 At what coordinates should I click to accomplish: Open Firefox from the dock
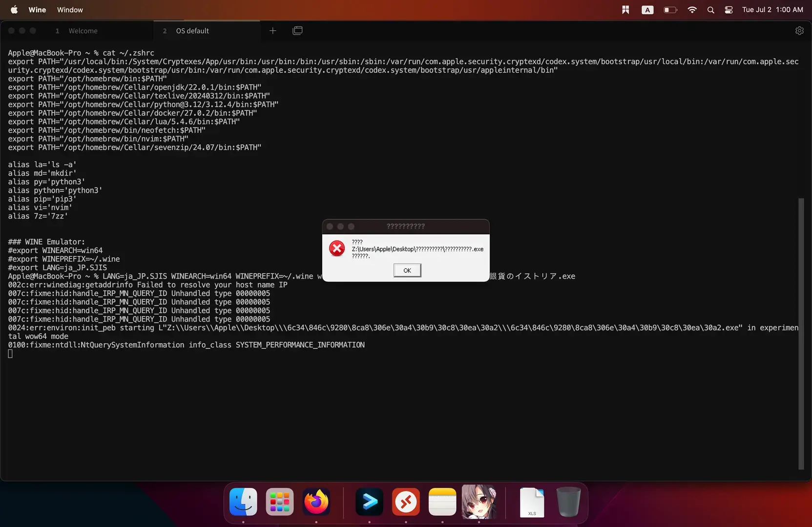(x=316, y=502)
